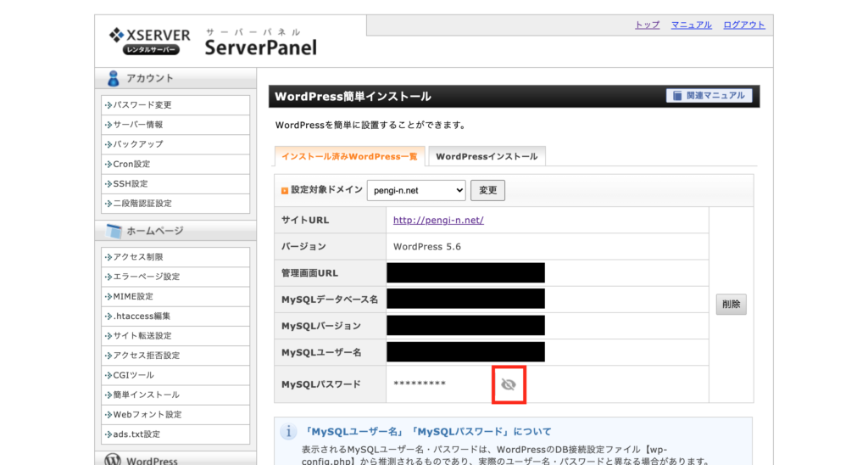Click the MySQLユーザー名 row label
868x465 pixels.
pyautogui.click(x=321, y=352)
